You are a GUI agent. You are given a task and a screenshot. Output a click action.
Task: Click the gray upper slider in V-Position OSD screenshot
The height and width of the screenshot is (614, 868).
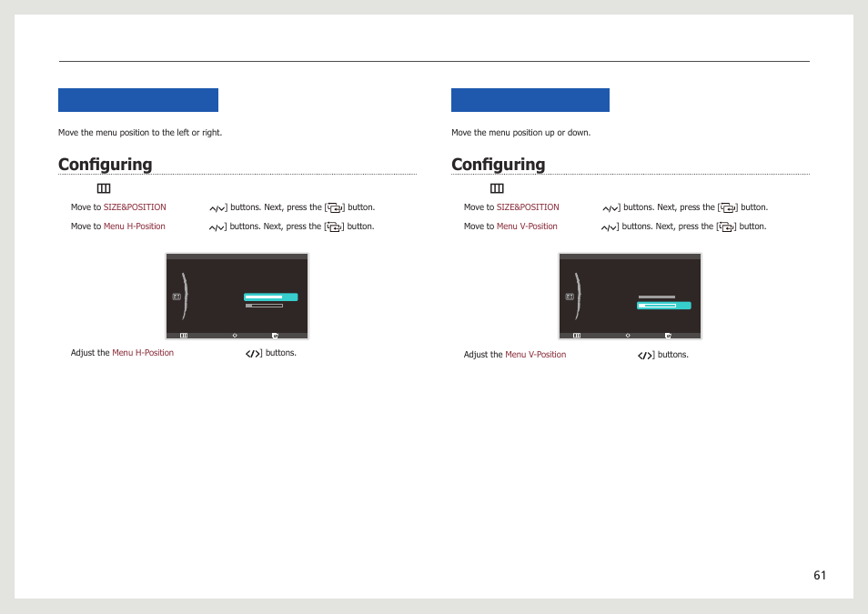(x=657, y=297)
